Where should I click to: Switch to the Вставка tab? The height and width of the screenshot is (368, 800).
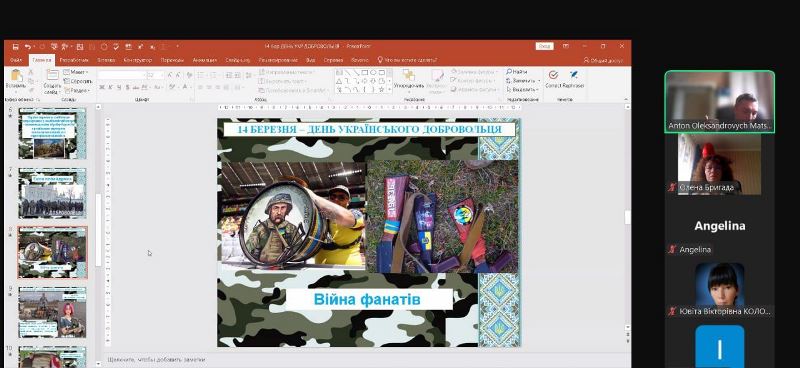(x=106, y=60)
